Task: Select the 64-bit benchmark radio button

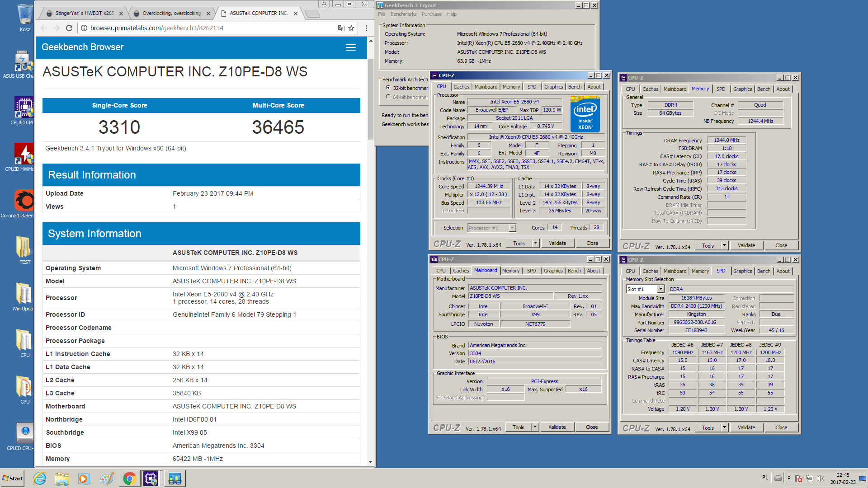Action: point(388,97)
